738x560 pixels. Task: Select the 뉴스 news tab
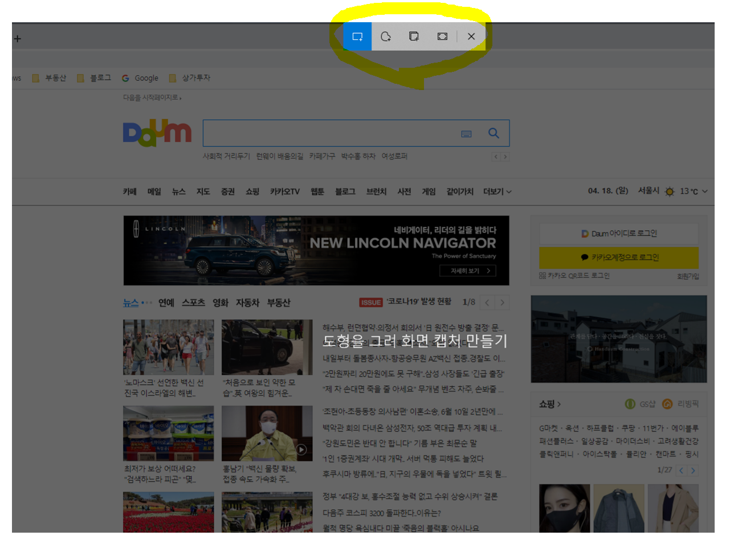(131, 303)
